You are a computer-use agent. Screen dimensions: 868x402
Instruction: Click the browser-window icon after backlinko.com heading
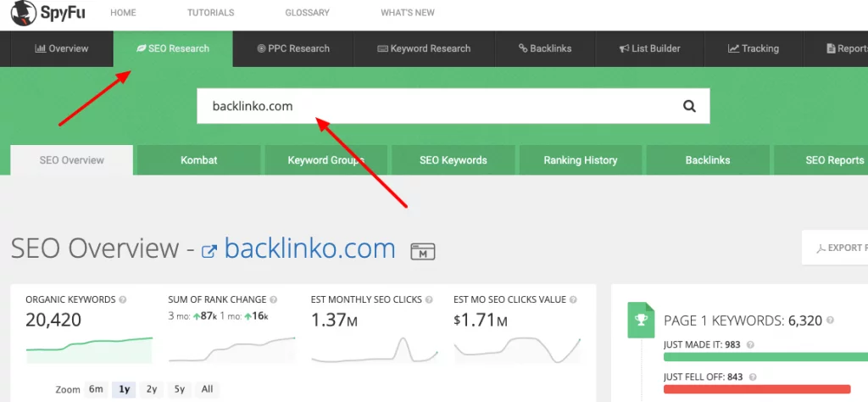click(x=422, y=251)
